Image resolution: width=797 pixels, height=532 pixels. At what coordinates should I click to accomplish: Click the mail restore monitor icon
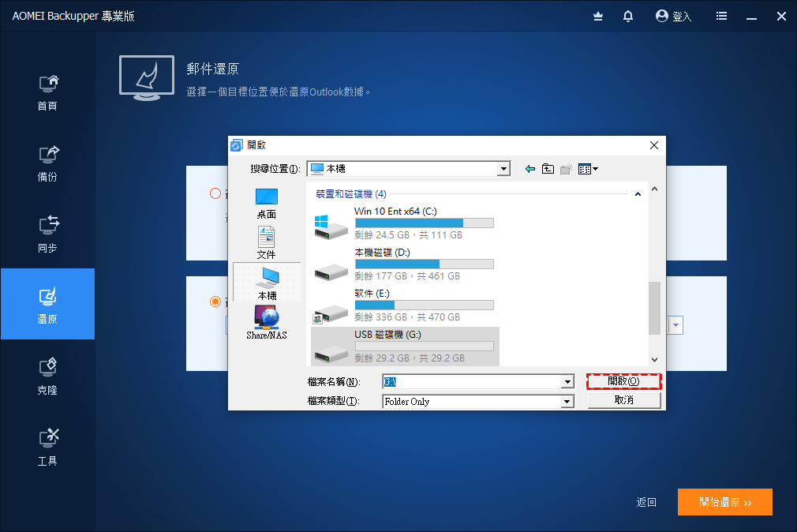[147, 78]
